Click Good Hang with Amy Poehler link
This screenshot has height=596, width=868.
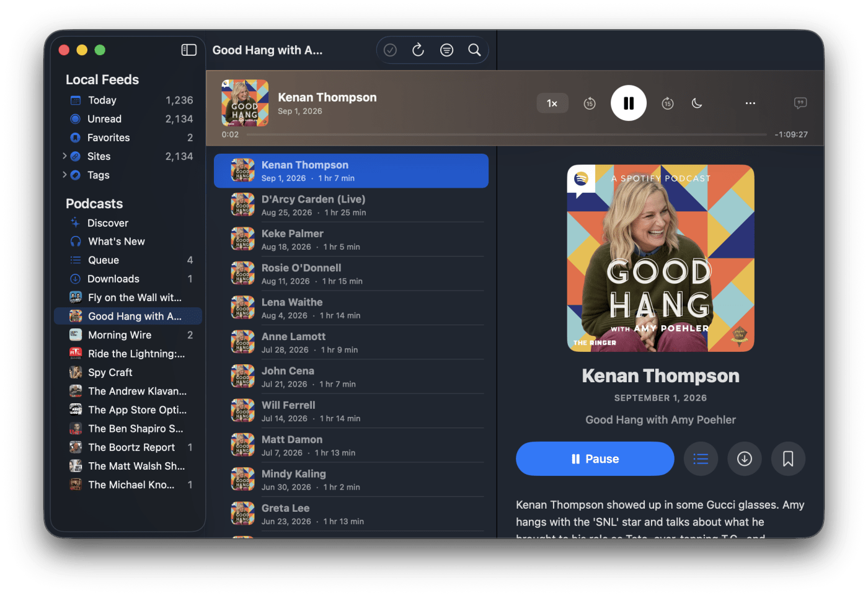click(x=660, y=420)
